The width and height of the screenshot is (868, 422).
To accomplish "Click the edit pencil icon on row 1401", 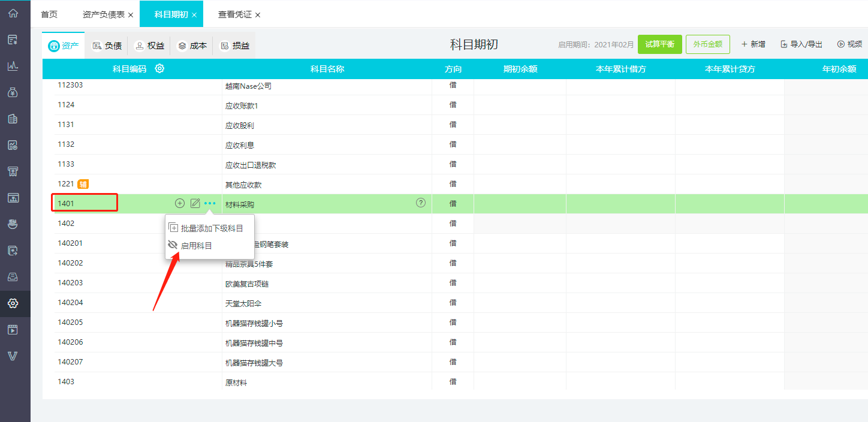I will pos(195,203).
